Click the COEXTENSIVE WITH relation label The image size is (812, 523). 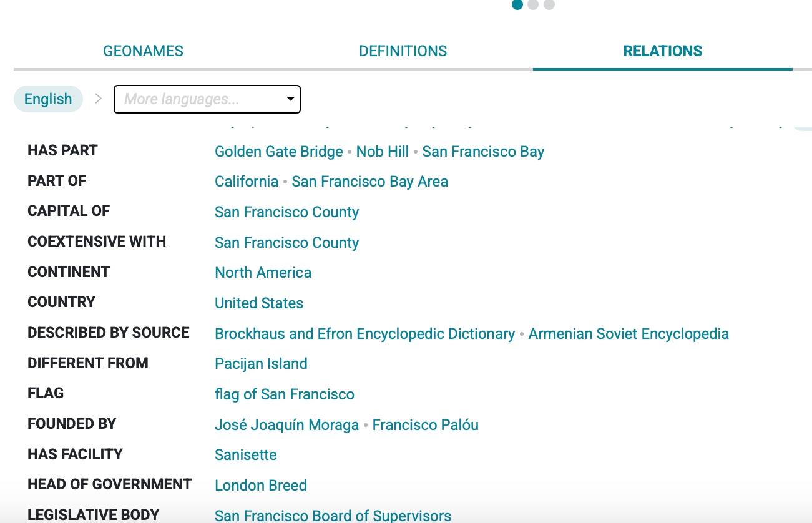coord(97,242)
